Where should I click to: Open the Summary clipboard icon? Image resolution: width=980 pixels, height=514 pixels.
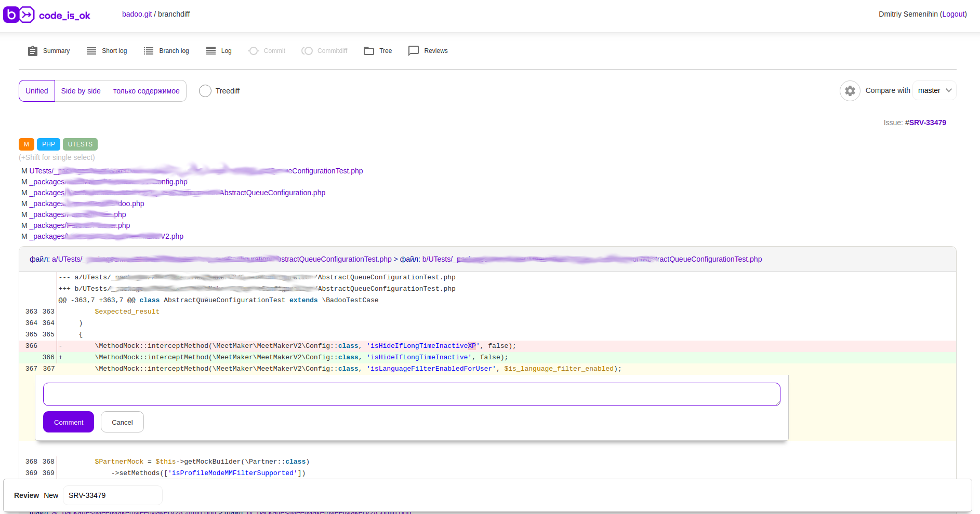pos(33,51)
